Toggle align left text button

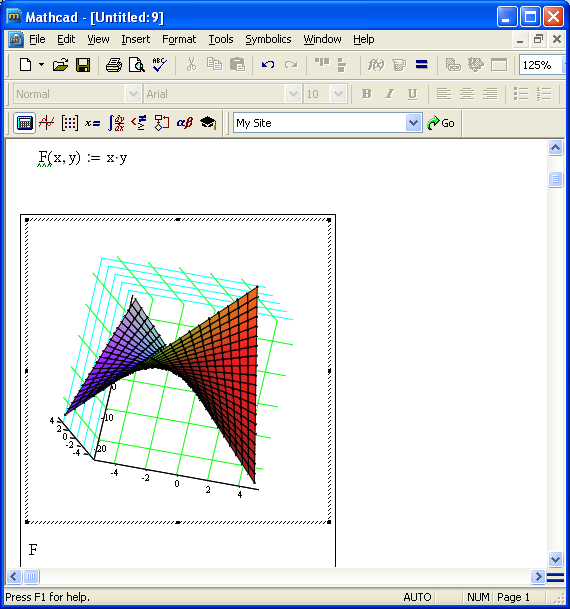point(444,94)
